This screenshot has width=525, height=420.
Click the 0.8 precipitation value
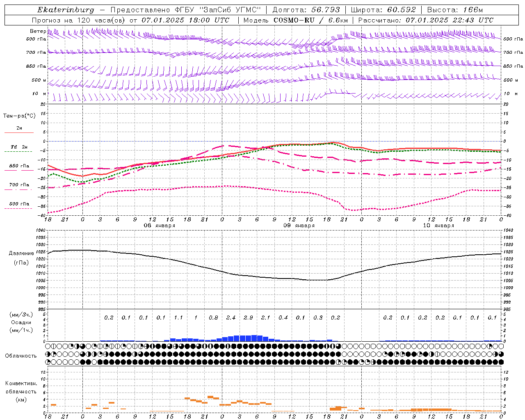coord(213,317)
